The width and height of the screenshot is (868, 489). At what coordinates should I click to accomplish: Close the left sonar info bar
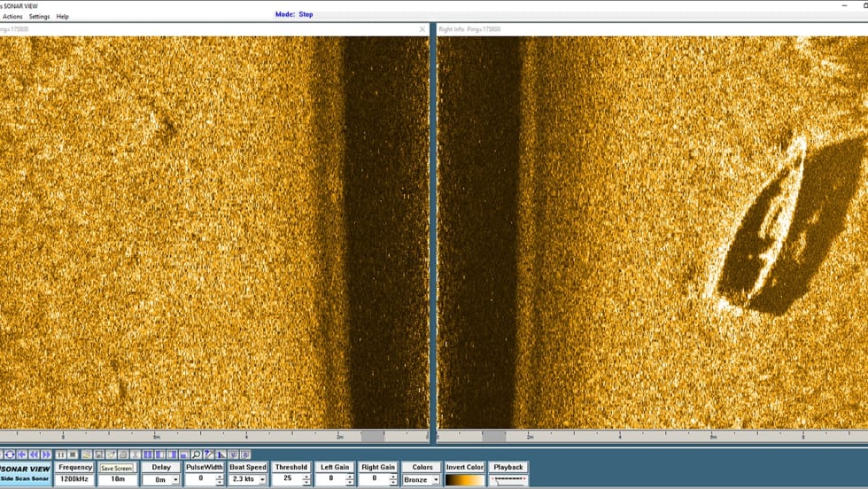click(422, 29)
